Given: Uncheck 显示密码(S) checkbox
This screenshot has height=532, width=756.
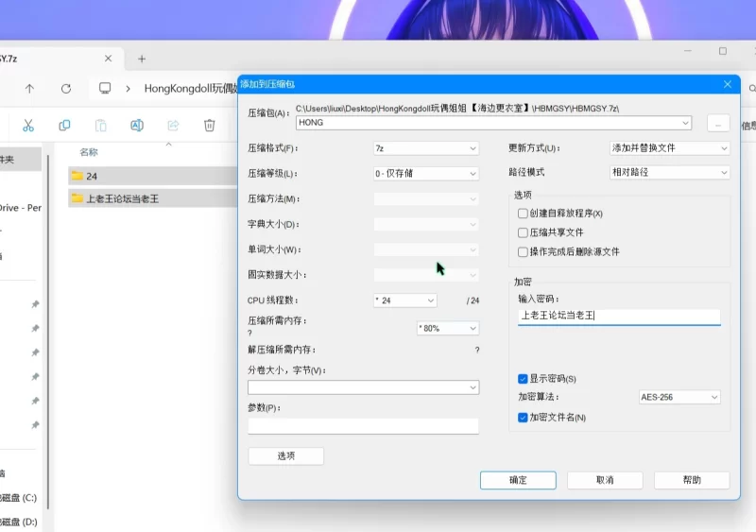Looking at the screenshot, I should (x=523, y=379).
